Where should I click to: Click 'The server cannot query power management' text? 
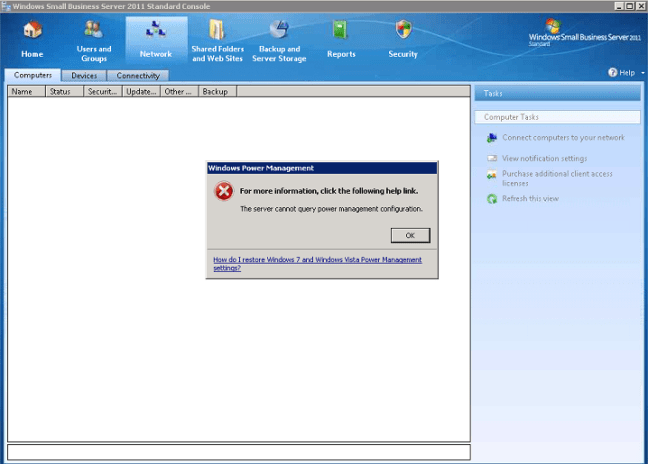coord(331,209)
